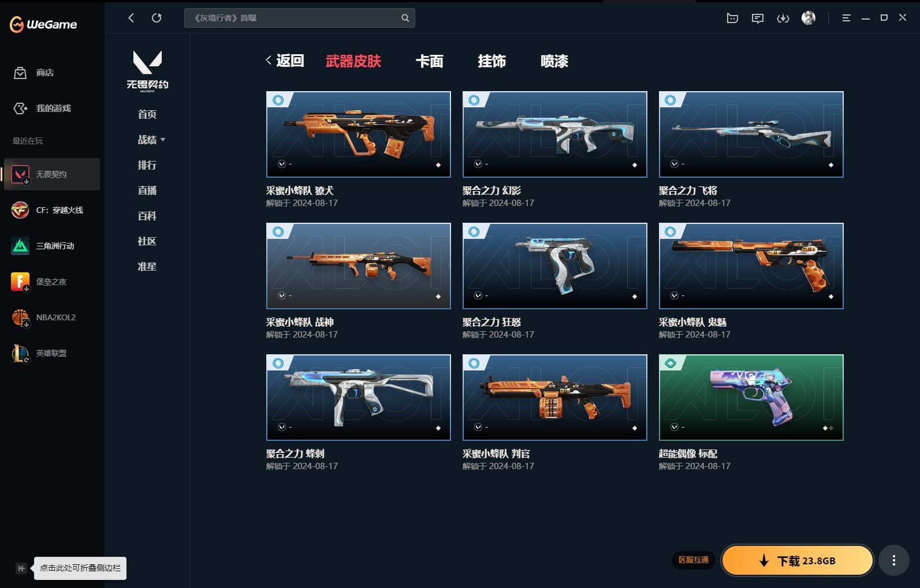Select 英雄联盟 in the game list
Image resolution: width=920 pixels, height=588 pixels.
(51, 353)
